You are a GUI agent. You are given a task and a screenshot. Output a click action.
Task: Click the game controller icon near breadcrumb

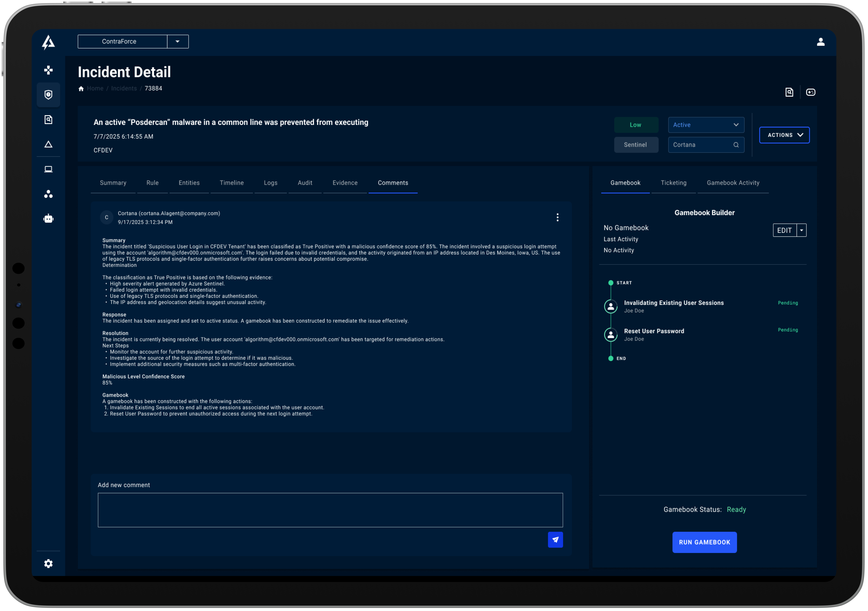pyautogui.click(x=810, y=92)
